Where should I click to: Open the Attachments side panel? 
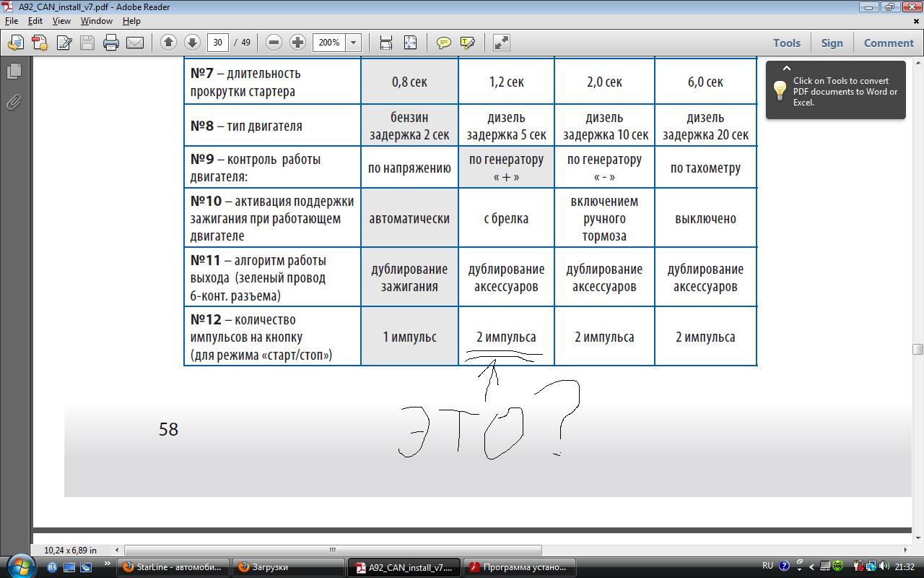click(14, 102)
